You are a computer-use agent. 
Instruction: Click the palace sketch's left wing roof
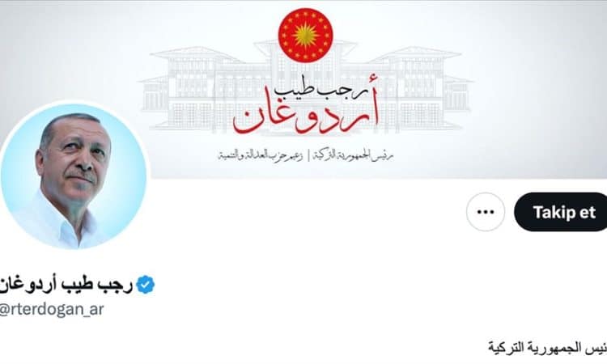[197, 54]
